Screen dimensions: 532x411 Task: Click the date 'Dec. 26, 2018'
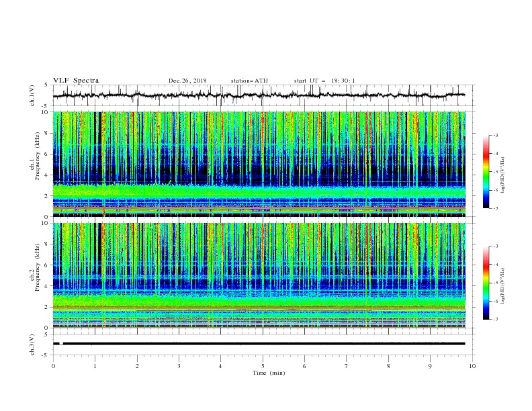(x=187, y=81)
